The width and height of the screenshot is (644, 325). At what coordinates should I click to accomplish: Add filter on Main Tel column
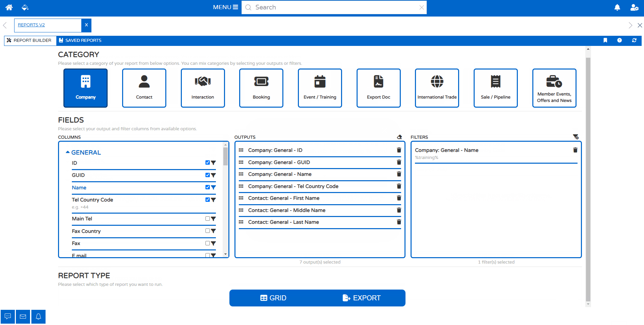pyautogui.click(x=213, y=219)
